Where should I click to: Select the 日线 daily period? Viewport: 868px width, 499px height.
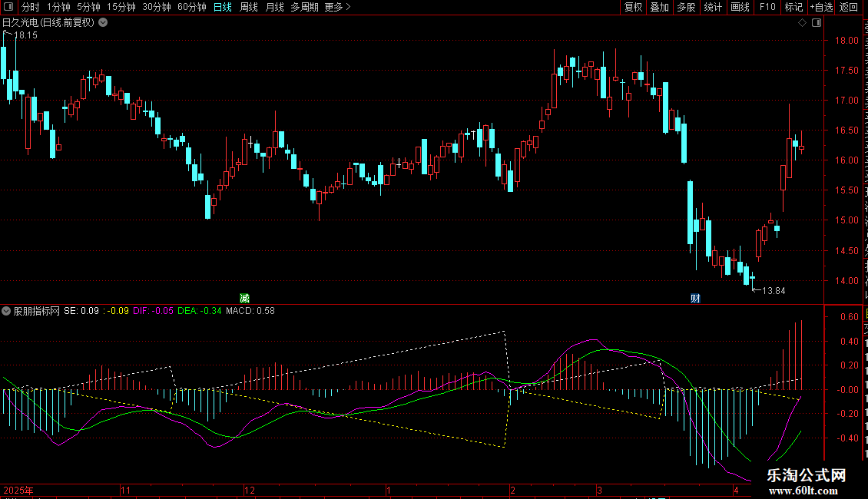pos(223,7)
